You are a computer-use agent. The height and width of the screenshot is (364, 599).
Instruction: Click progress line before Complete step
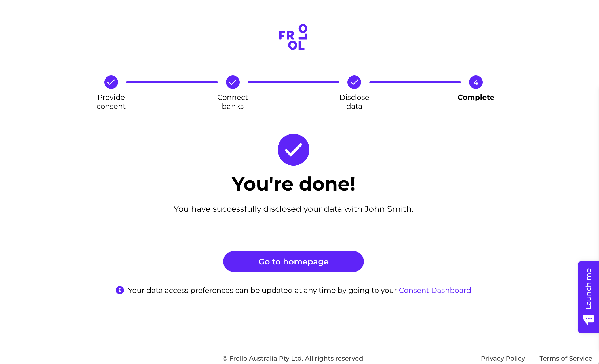(x=415, y=82)
